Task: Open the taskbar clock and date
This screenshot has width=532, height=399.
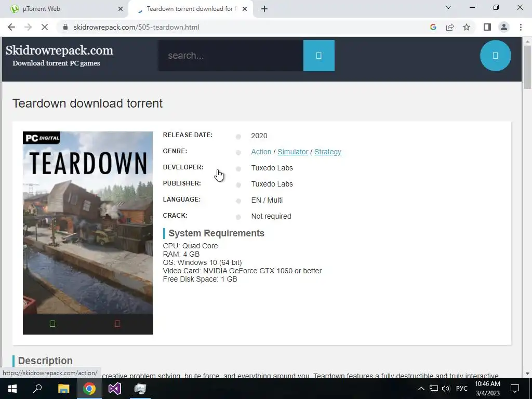Action: click(x=487, y=389)
